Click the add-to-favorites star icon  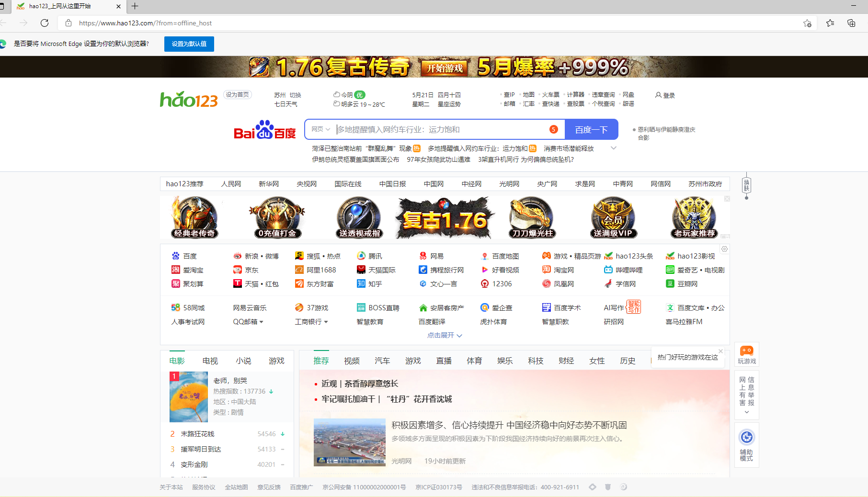click(x=807, y=23)
